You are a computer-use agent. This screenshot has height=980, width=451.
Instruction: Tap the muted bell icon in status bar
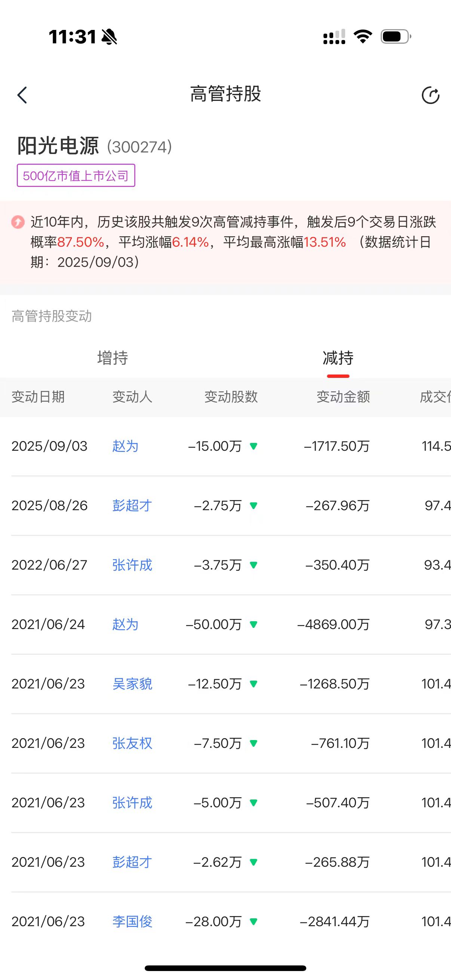[x=109, y=37]
